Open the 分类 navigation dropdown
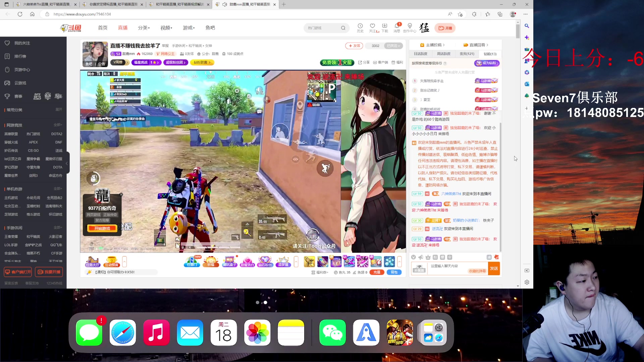Image resolution: width=644 pixels, height=362 pixels. coord(144,28)
